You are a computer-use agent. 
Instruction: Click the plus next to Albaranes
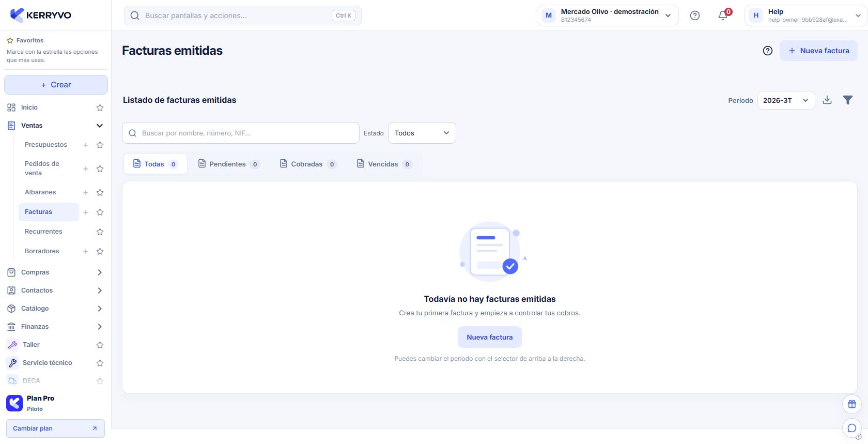pos(86,193)
